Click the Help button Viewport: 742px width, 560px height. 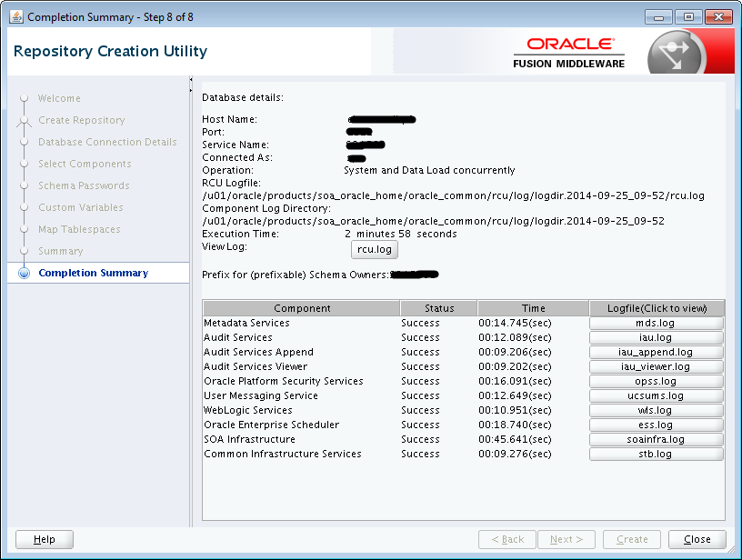click(x=44, y=538)
